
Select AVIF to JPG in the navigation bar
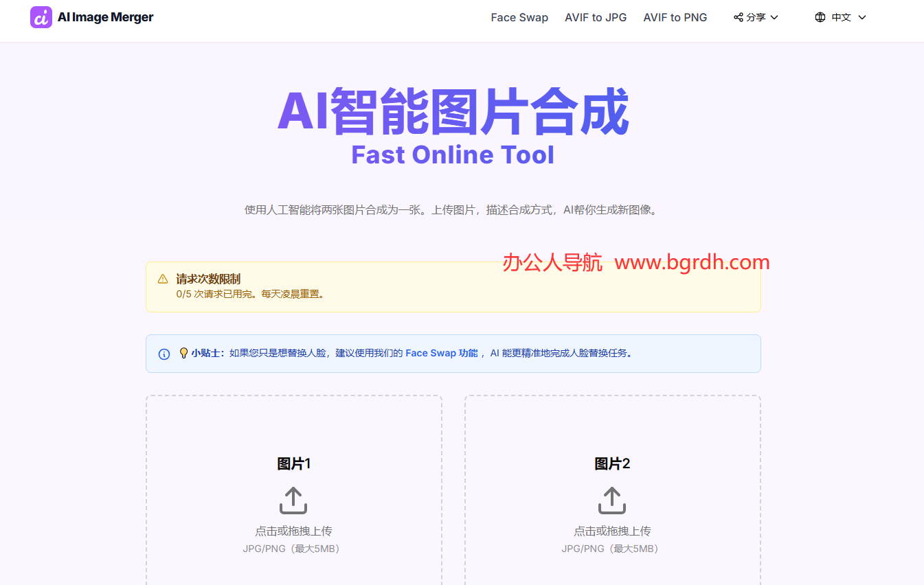click(x=596, y=17)
